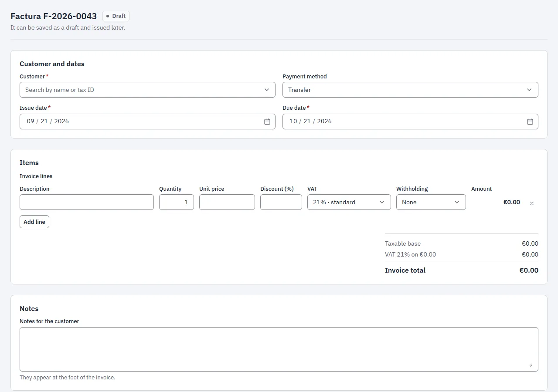Click the Payment method field label
Image resolution: width=558 pixels, height=392 pixels.
tap(305, 77)
